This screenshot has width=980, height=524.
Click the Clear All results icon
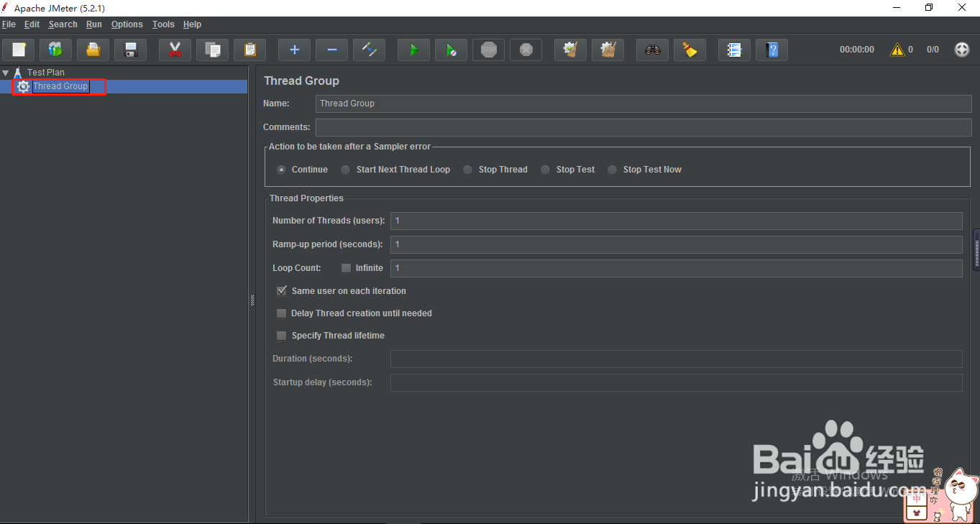point(608,50)
